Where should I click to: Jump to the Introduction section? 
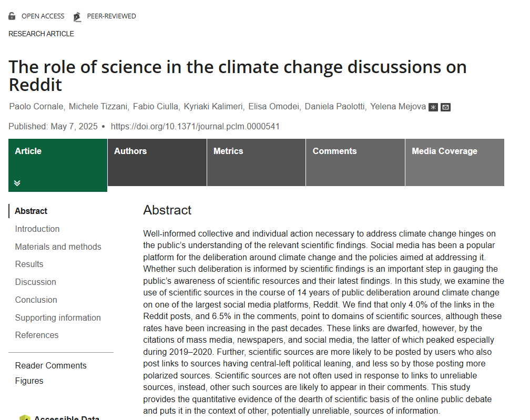[37, 229]
